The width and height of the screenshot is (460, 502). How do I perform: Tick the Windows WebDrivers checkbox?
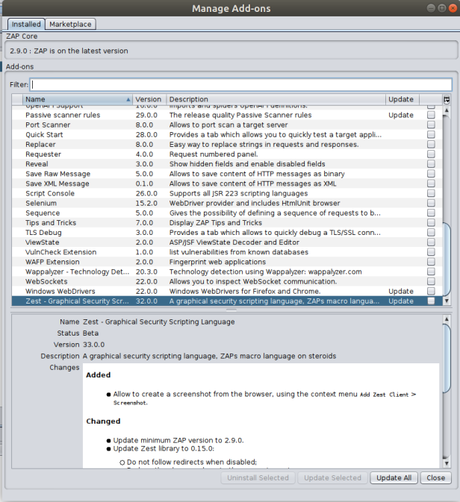[x=431, y=291]
